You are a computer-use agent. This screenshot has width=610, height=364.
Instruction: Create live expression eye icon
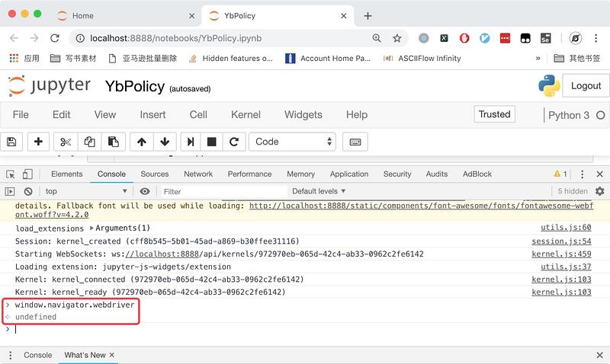(x=145, y=191)
